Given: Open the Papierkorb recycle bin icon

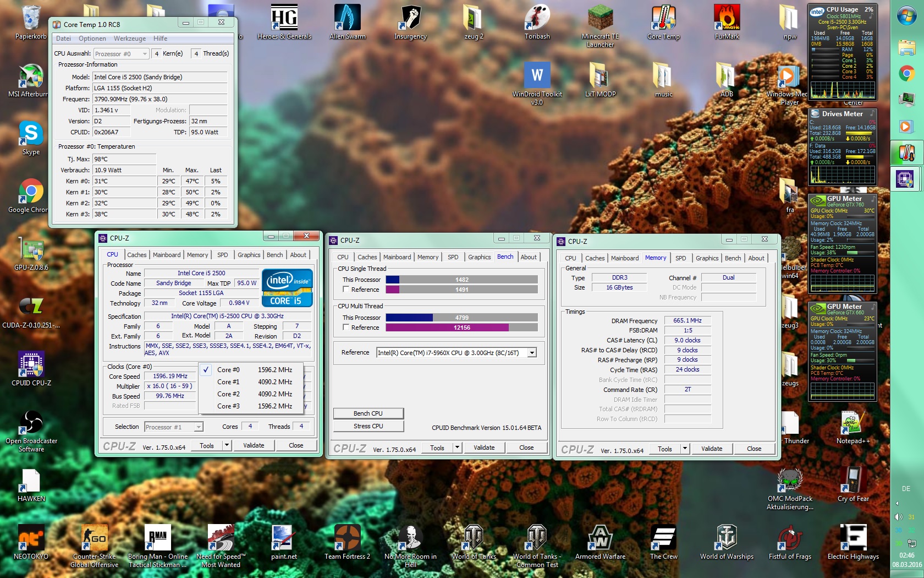Looking at the screenshot, I should (x=31, y=22).
